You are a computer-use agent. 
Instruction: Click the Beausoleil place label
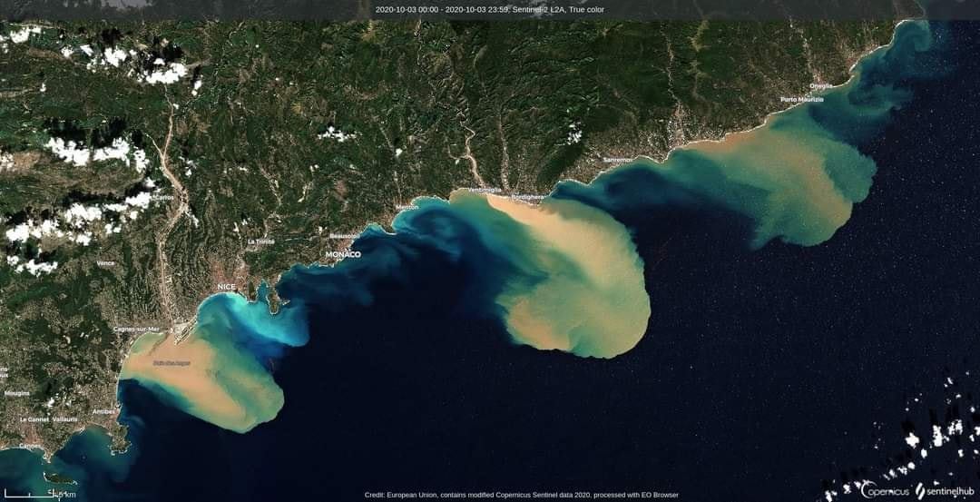tap(345, 235)
